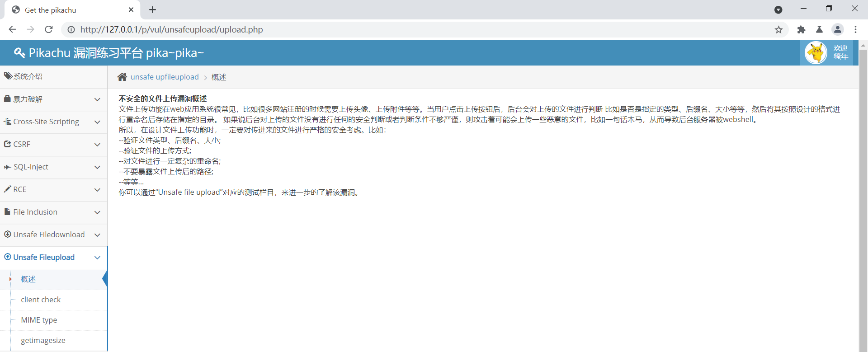Open the Cross-Site Scripting menu label
This screenshot has width=868, height=352.
tap(46, 122)
